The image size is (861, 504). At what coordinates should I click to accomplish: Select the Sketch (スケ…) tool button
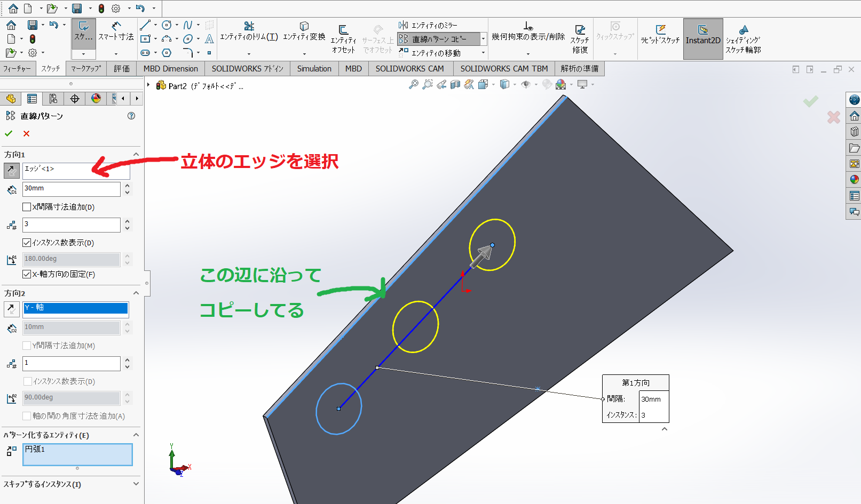point(84,33)
